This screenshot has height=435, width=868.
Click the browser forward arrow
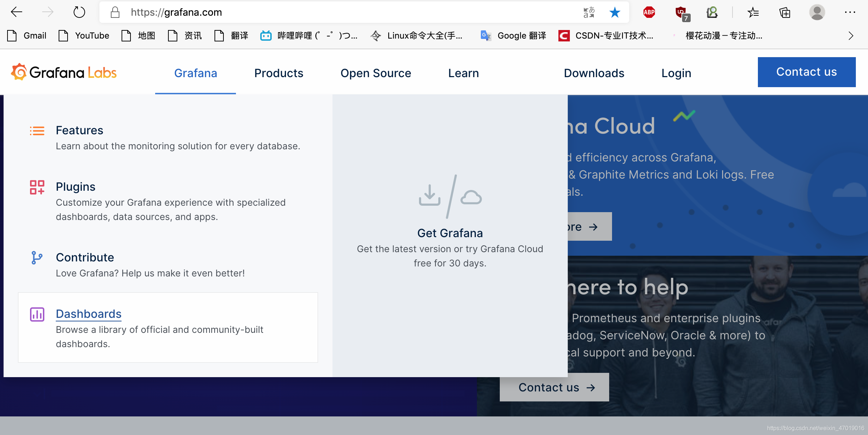[48, 12]
